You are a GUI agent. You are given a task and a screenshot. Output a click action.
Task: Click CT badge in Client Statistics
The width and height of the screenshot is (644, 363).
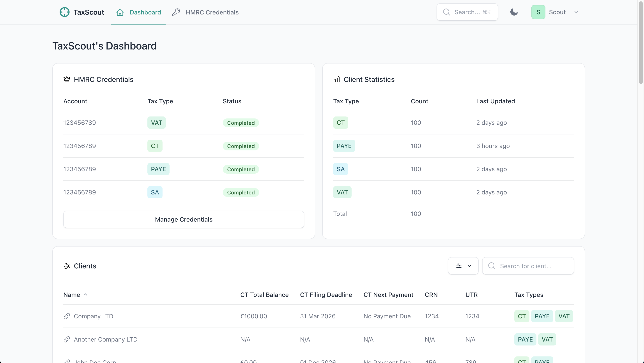click(340, 123)
